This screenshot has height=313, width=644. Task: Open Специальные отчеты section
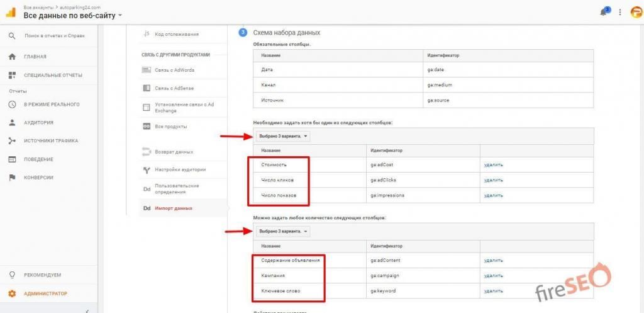pos(53,76)
